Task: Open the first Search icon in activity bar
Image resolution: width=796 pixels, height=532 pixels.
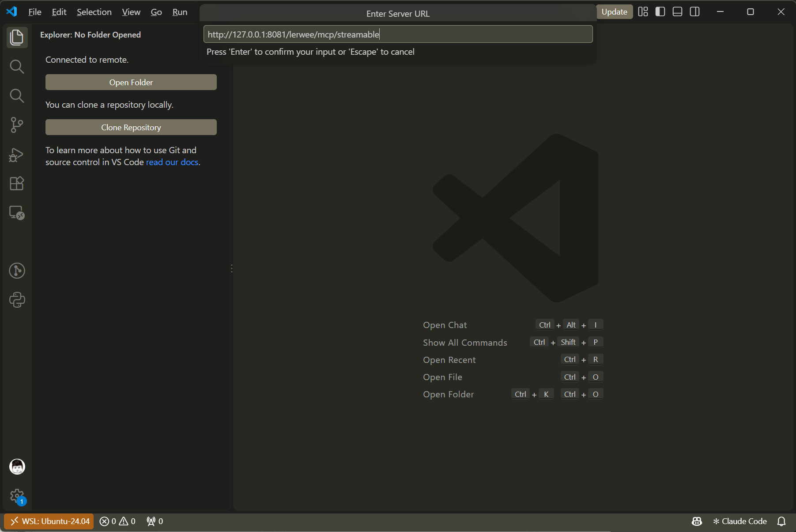Action: coord(17,66)
